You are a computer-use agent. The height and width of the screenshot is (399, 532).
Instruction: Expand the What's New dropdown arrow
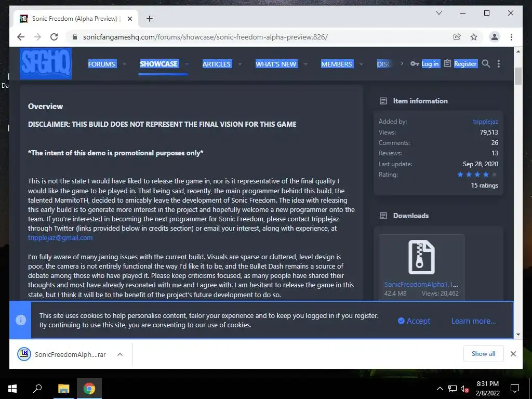(305, 64)
